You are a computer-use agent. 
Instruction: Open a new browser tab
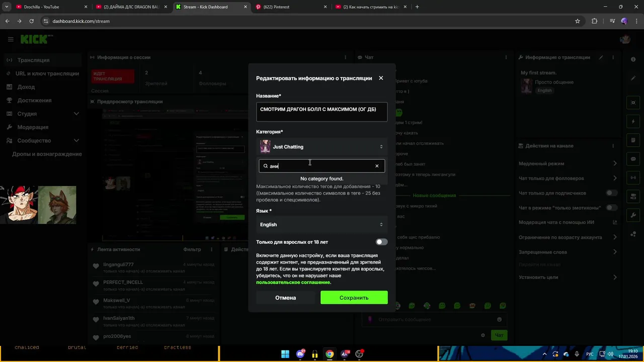[x=417, y=7]
